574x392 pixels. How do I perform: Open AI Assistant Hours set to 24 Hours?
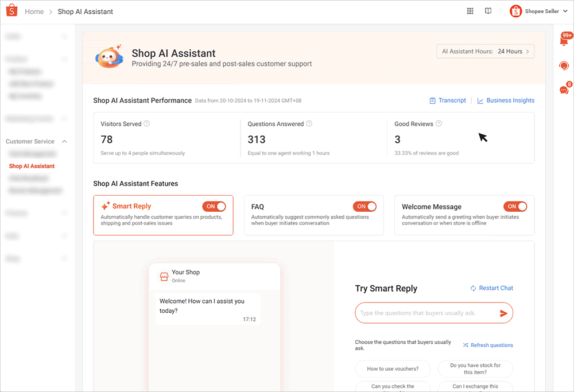485,51
